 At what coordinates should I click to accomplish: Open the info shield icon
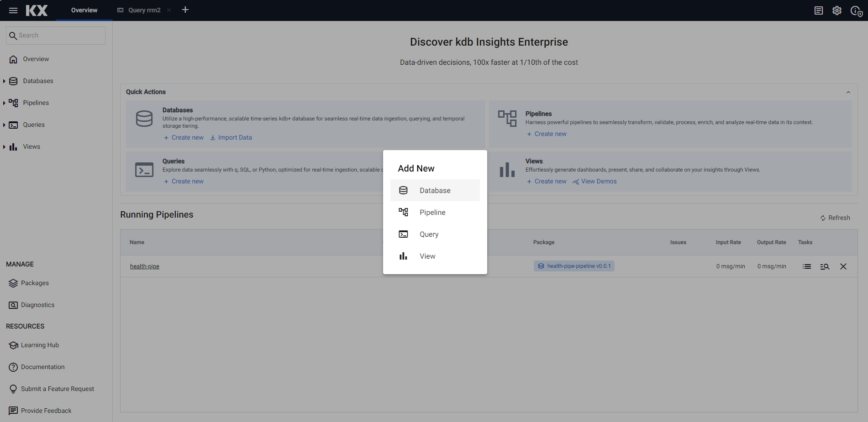pyautogui.click(x=856, y=11)
